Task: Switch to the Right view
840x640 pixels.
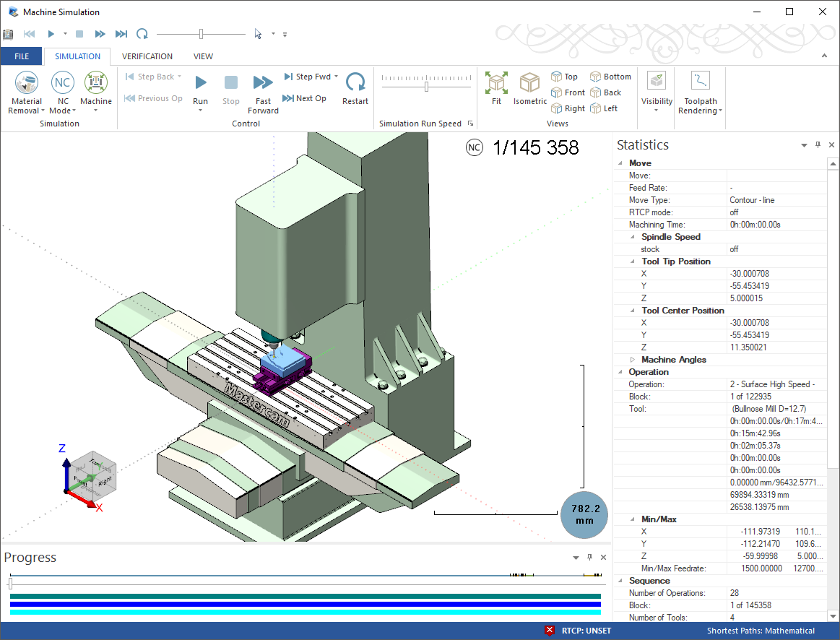Action: coord(568,108)
